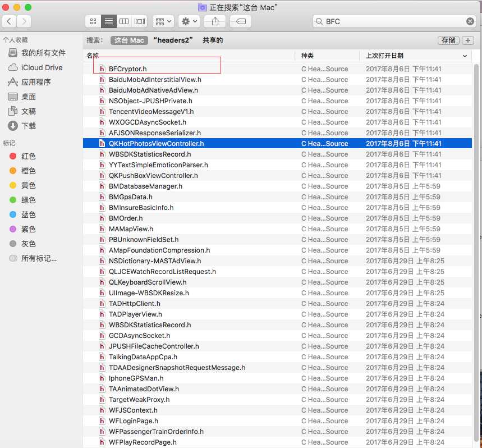
Task: Open iCloud Drive in sidebar
Action: click(x=42, y=67)
